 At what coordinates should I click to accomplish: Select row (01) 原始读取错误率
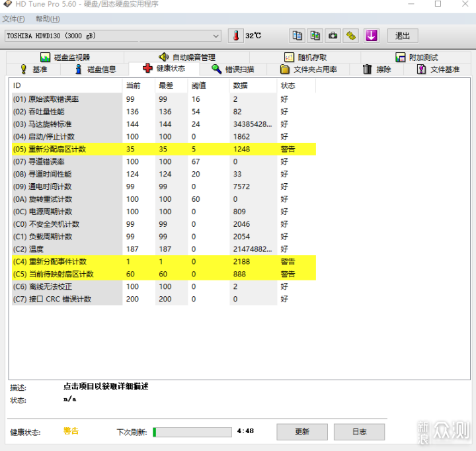point(164,99)
